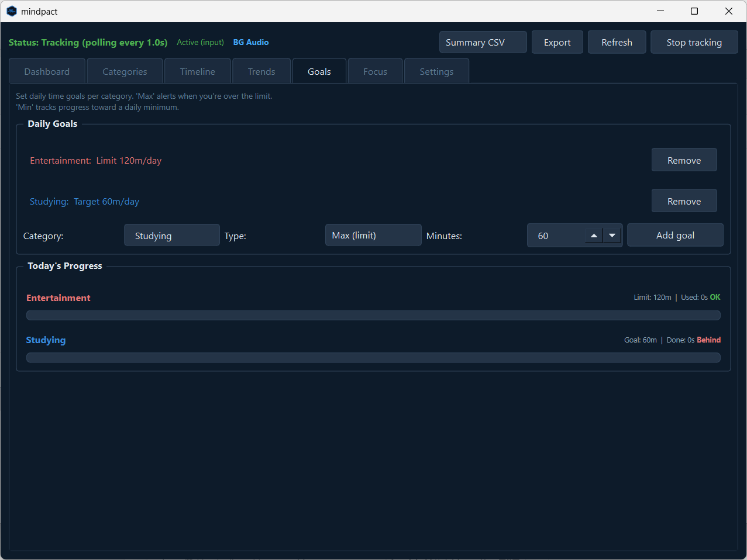Expand the Type dropdown showing Max (limit)
Viewport: 747px width, 560px height.
coord(373,236)
